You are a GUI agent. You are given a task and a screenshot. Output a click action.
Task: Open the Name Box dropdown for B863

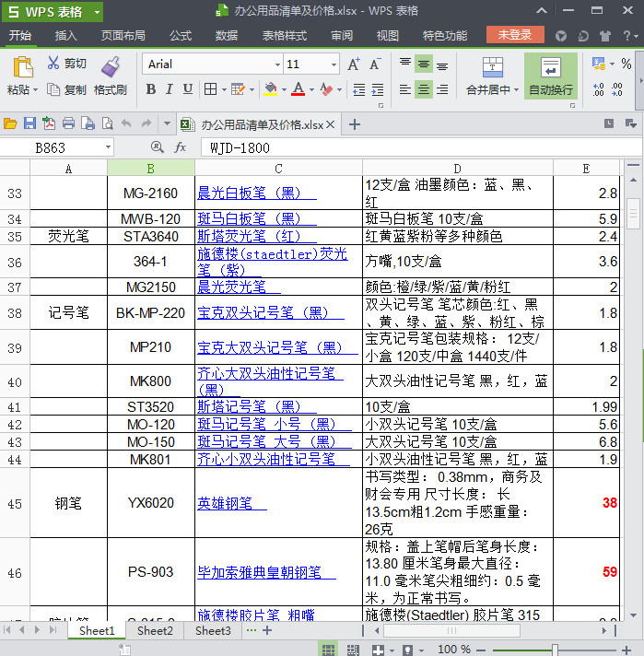click(108, 147)
